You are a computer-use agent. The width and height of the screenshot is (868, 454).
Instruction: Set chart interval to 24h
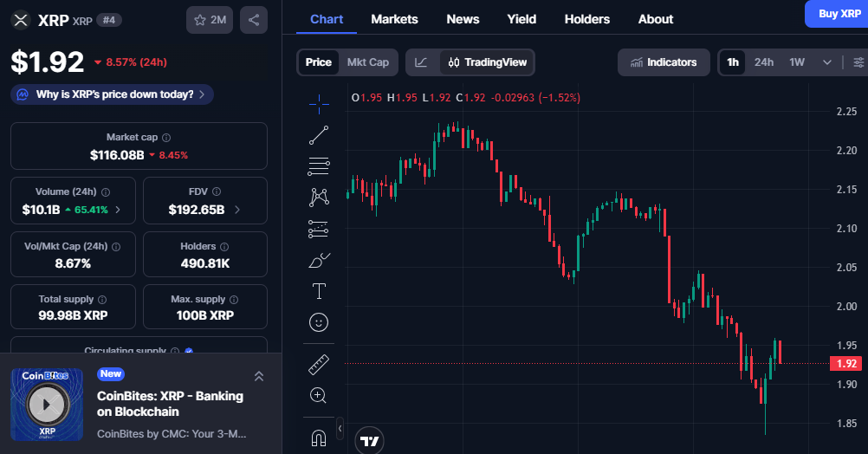(763, 62)
